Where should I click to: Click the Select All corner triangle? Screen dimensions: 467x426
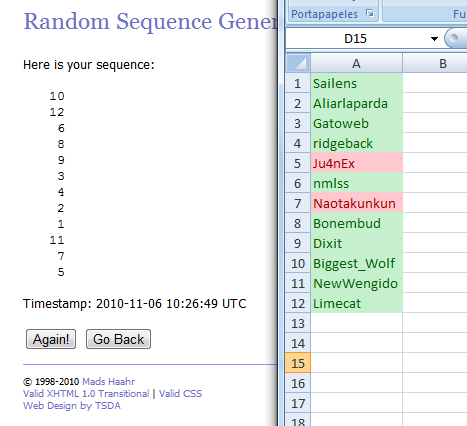[298, 63]
